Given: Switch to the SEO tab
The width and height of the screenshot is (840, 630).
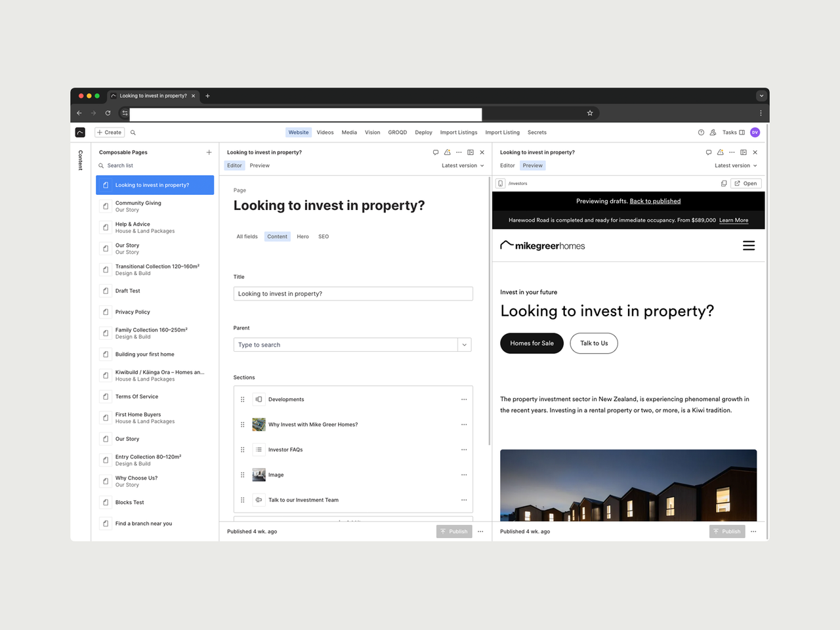Looking at the screenshot, I should [323, 236].
